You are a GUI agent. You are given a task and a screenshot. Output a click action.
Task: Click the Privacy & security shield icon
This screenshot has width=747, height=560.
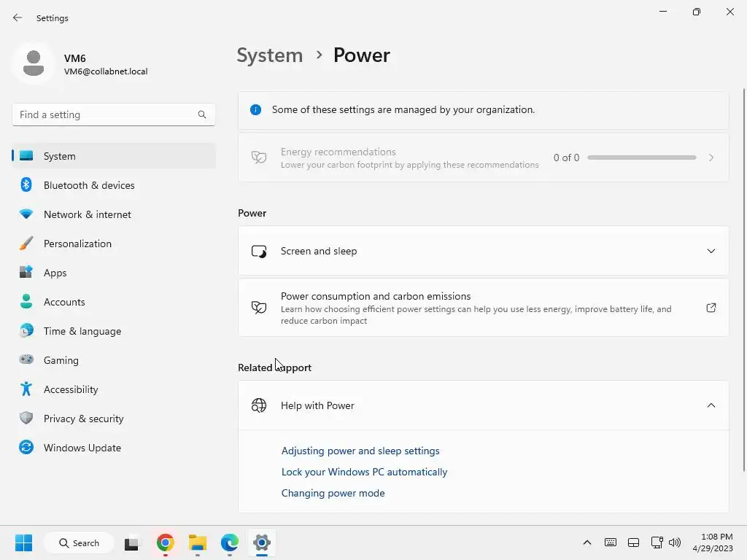click(x=26, y=418)
